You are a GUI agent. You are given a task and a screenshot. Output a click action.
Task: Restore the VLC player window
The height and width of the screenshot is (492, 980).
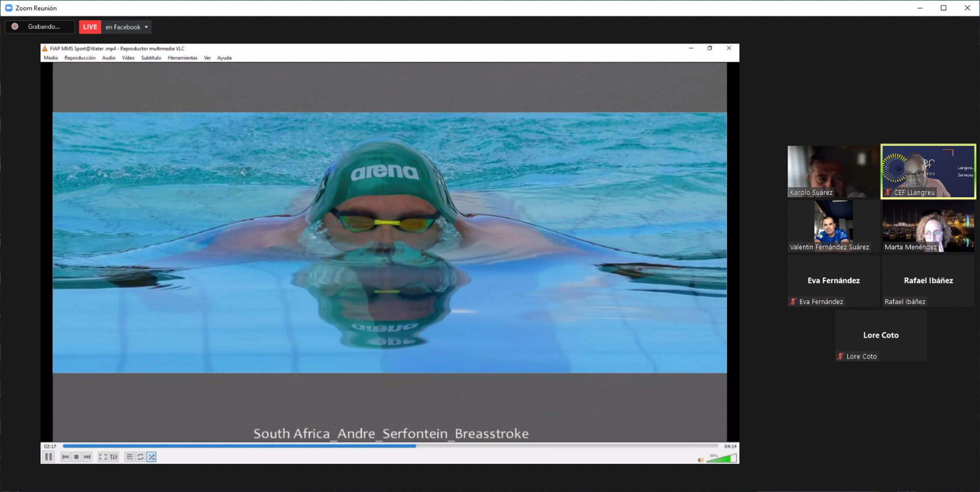[x=710, y=48]
